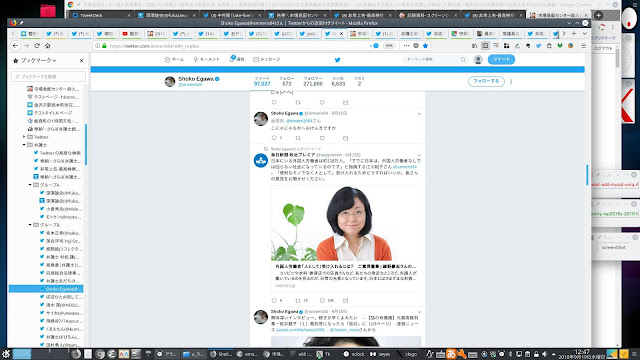This screenshot has width=640, height=360.
Task: Open Firefox library icon
Action: coord(474,46)
